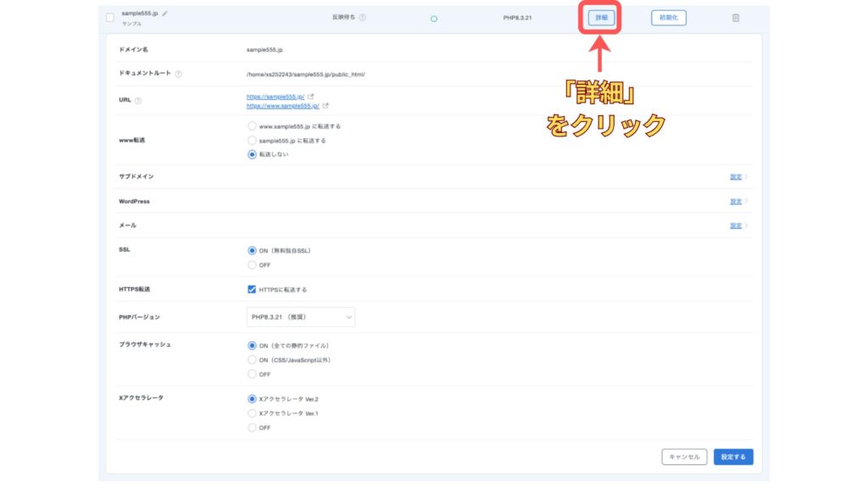Screen dimensions: 868x488
Task: Tick the checkbox for the sample555.jp row
Action: point(110,18)
